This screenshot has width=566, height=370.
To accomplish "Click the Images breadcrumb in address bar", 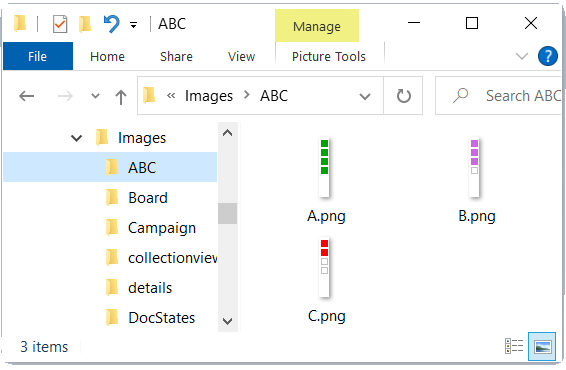I will (x=209, y=96).
